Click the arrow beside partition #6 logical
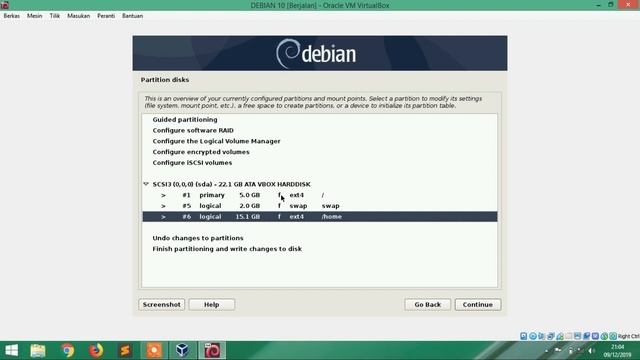This screenshot has height=360, width=640. pos(163,217)
